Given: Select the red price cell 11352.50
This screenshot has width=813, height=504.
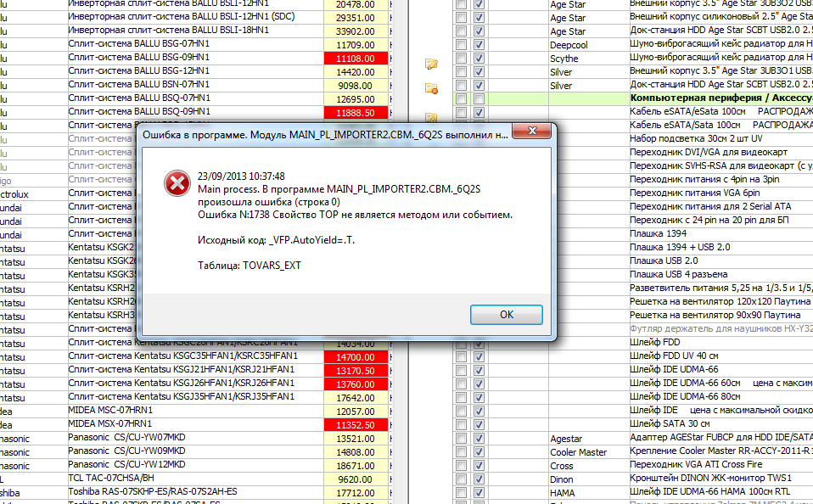Looking at the screenshot, I should click(356, 424).
